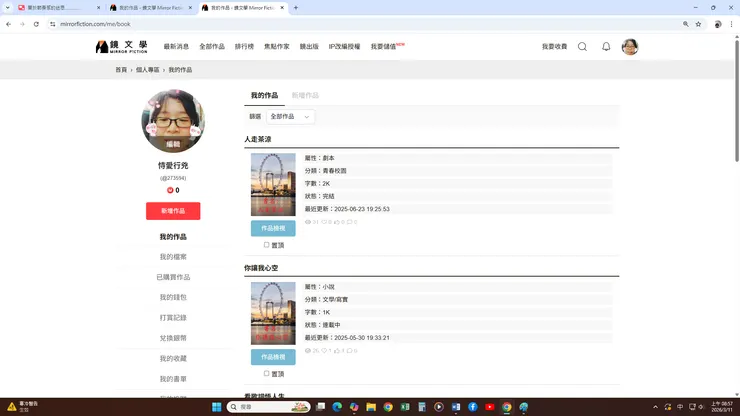Go to 個人專區 breadcrumb link
The height and width of the screenshot is (416, 740).
[x=148, y=70]
